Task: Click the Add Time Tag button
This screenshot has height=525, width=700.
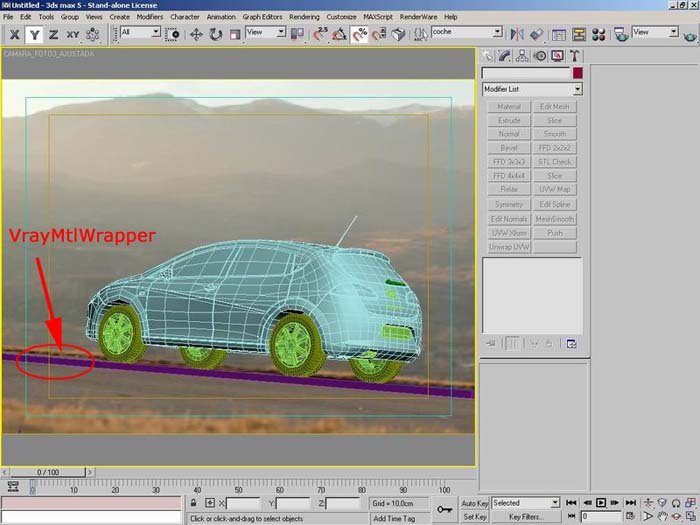Action: [x=394, y=518]
